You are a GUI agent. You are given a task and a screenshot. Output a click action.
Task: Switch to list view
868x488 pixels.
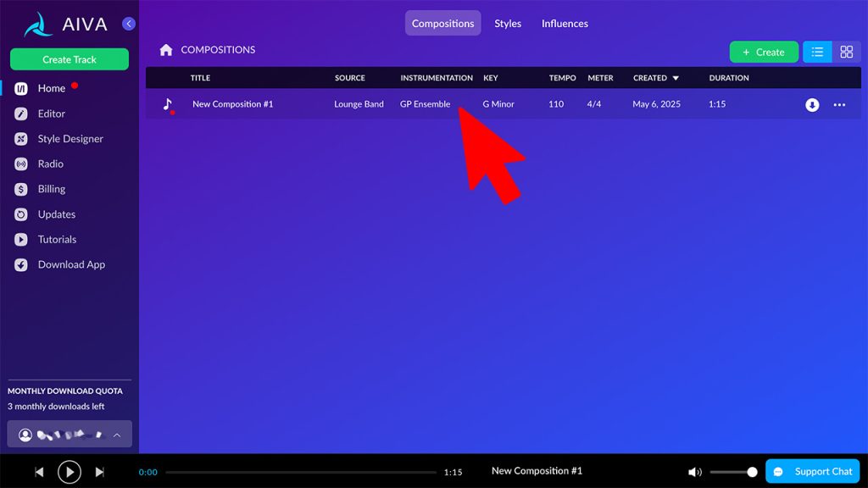[817, 52]
